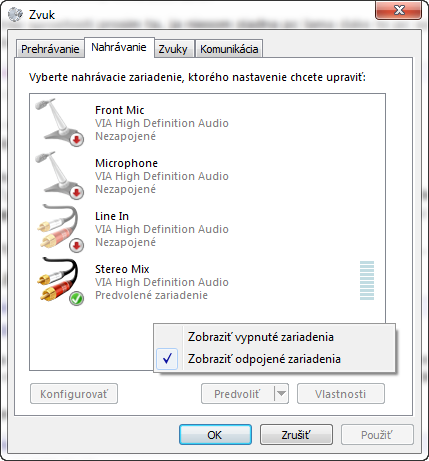Close the Zvuk dialog window
The width and height of the screenshot is (429, 461).
(399, 10)
